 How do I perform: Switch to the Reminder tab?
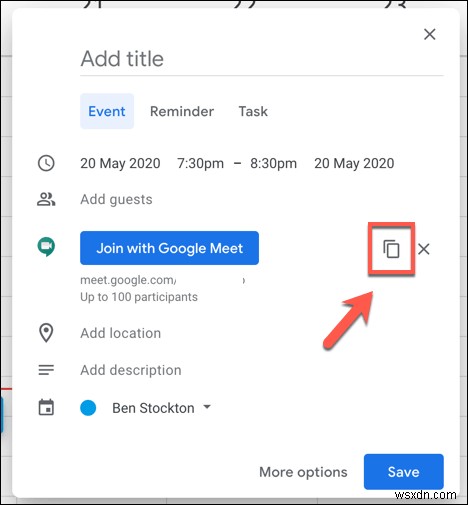182,111
